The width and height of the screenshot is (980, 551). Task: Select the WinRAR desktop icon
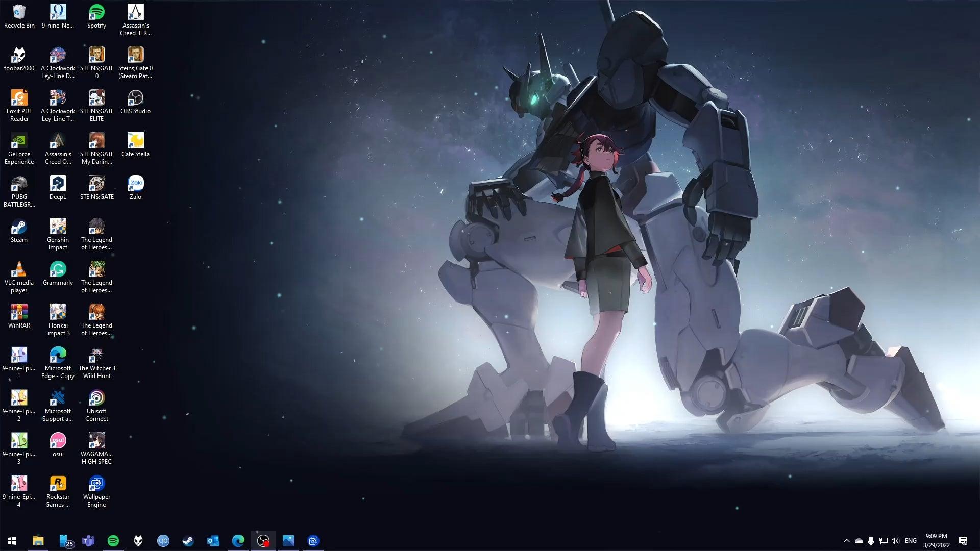pos(19,316)
